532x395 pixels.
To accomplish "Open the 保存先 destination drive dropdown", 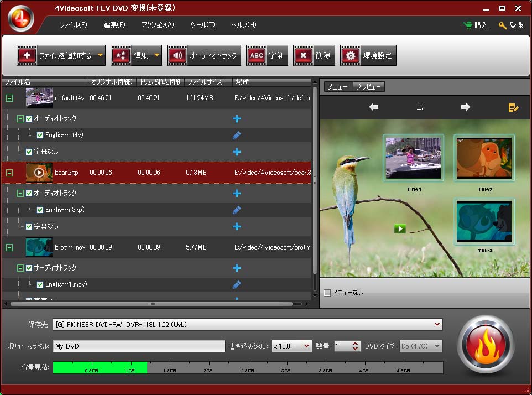I will [437, 324].
